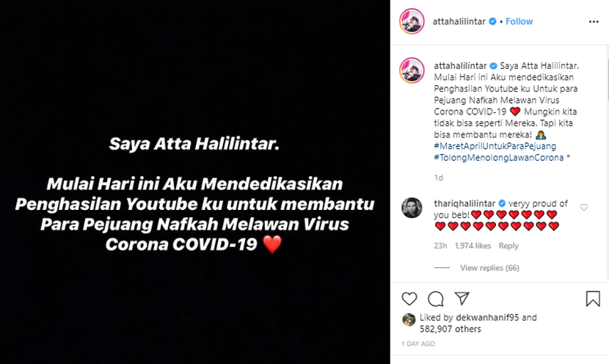
Task: Open thariqhalilintar's profile avatar
Action: [412, 208]
